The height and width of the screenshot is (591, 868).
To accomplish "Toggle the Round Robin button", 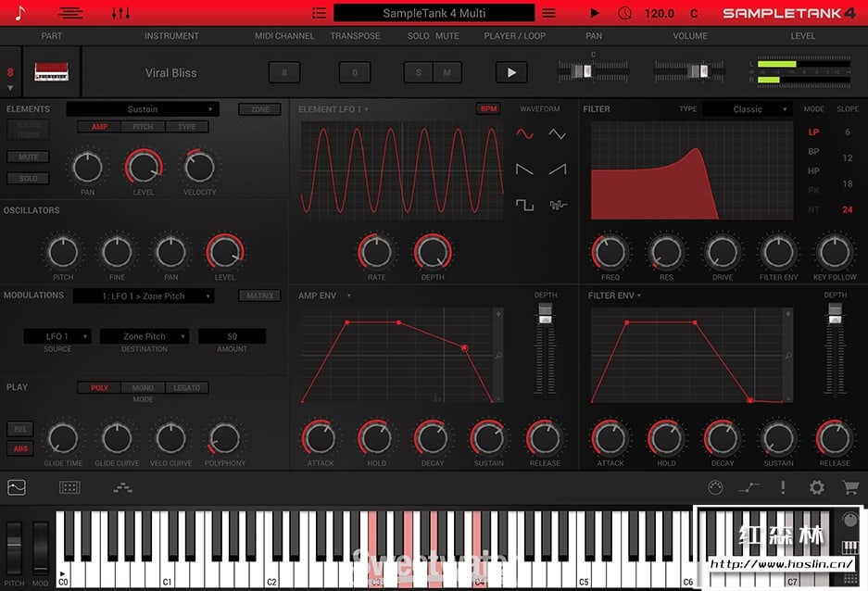I will click(28, 130).
